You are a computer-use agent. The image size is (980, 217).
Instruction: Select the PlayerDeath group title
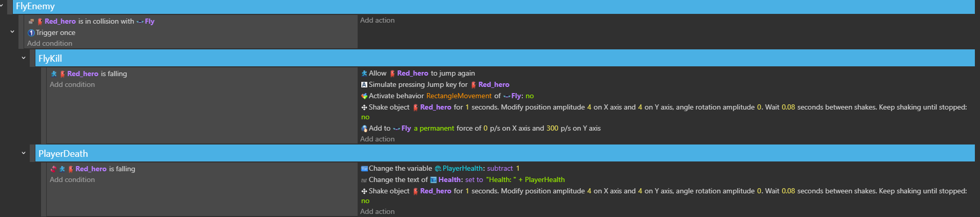[x=63, y=154]
